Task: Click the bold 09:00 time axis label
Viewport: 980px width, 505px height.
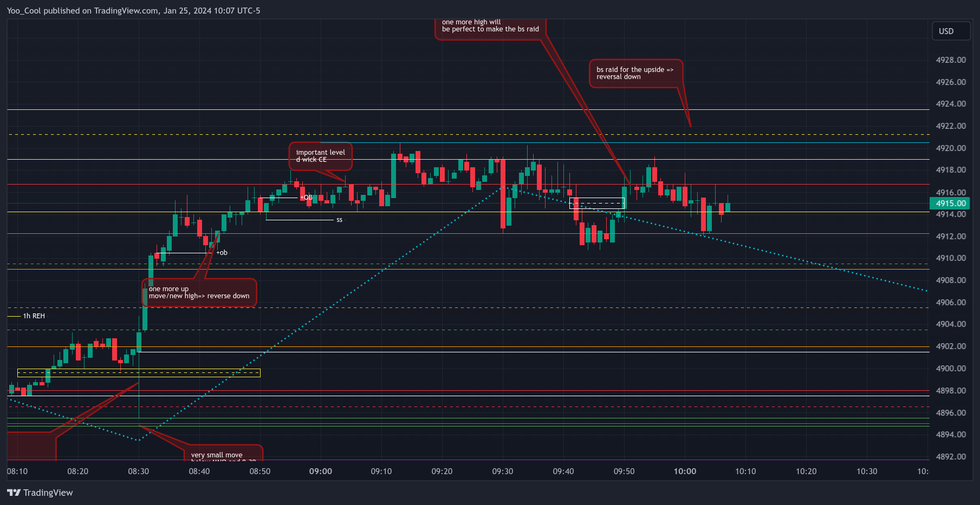Action: (321, 471)
